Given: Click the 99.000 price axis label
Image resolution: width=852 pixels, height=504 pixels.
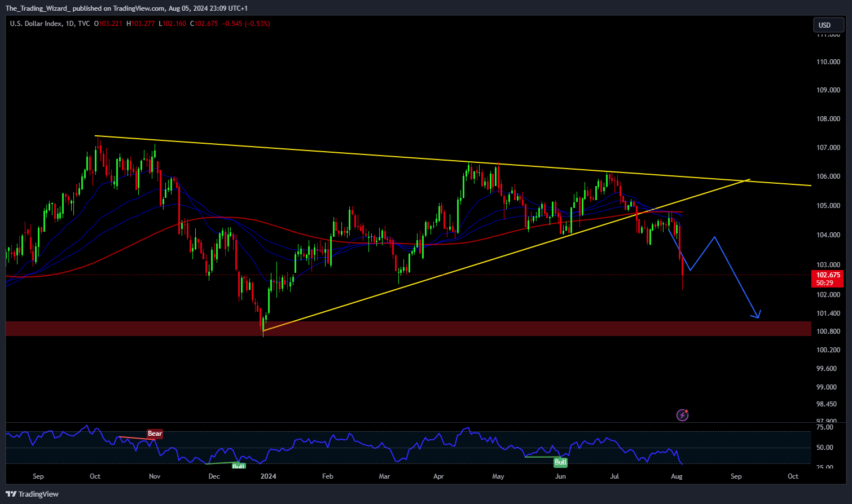Looking at the screenshot, I should coord(827,387).
